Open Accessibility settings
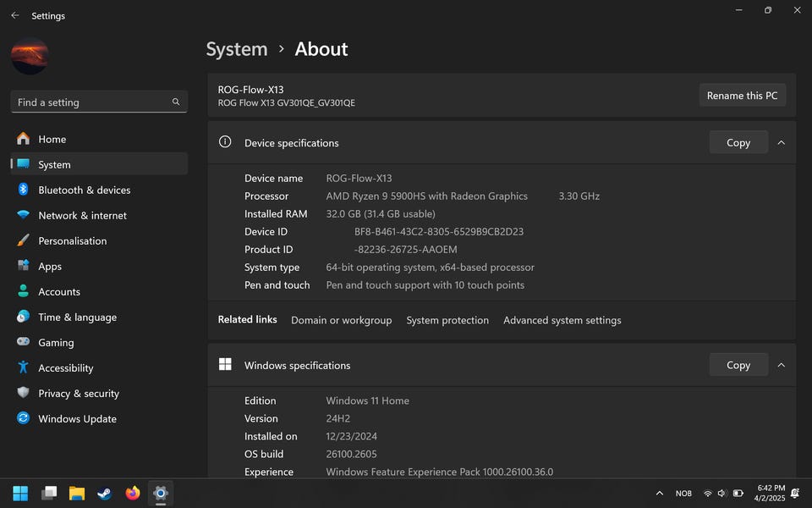The width and height of the screenshot is (812, 508). [99, 367]
